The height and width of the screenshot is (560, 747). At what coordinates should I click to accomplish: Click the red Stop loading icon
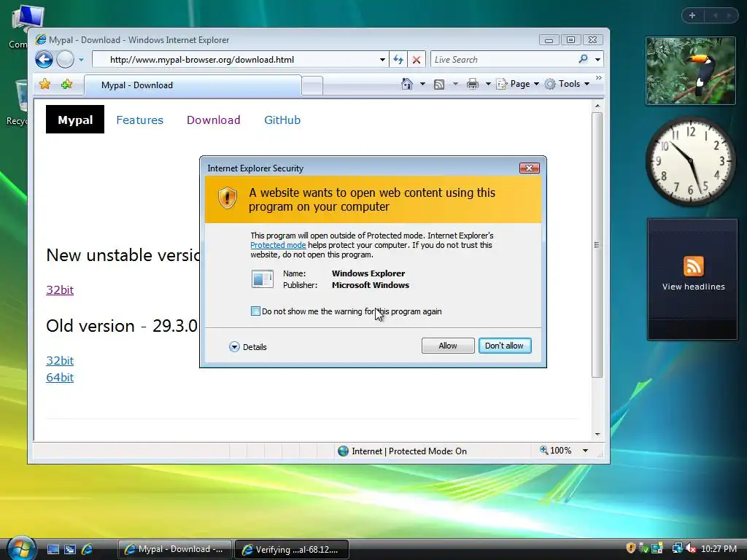coord(417,60)
